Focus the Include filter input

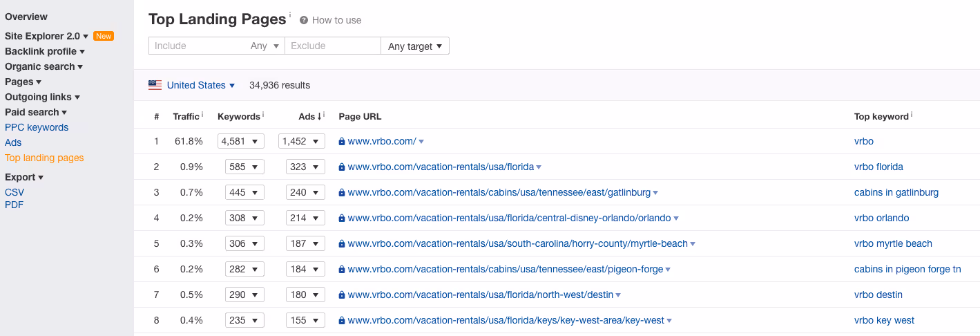click(x=199, y=46)
